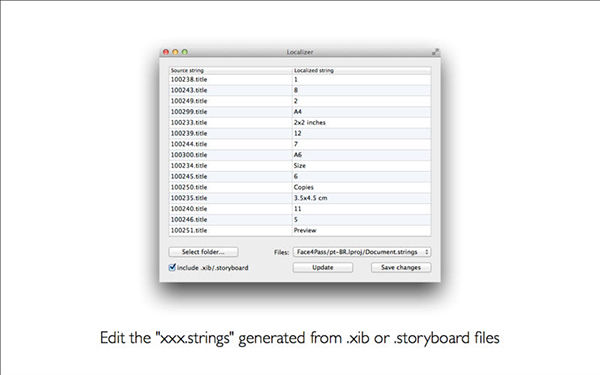The image size is (600, 375).
Task: Click the Save changes button
Action: (x=401, y=267)
